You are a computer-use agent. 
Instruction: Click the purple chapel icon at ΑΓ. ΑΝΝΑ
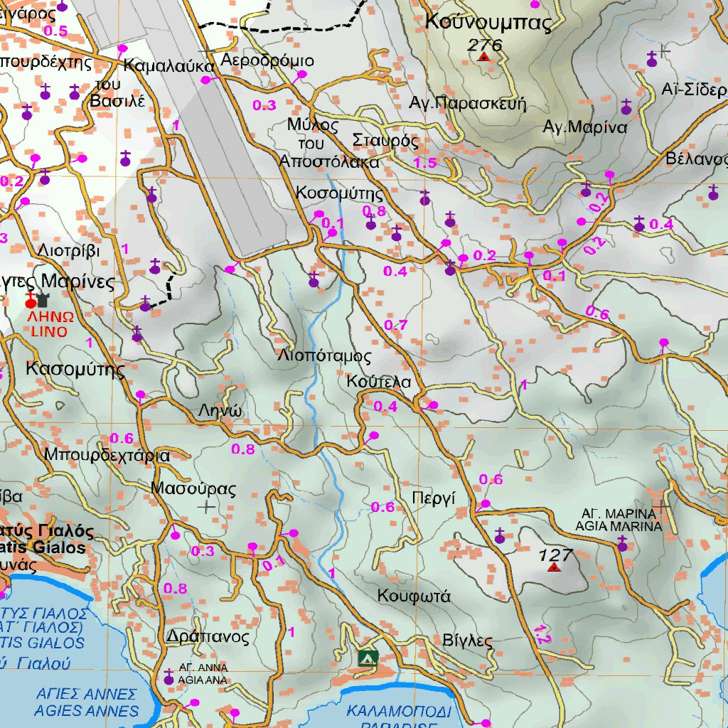tap(169, 677)
